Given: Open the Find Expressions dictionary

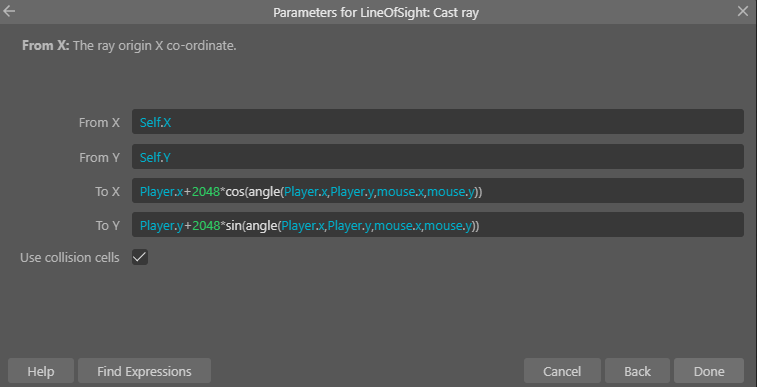Looking at the screenshot, I should tap(144, 371).
